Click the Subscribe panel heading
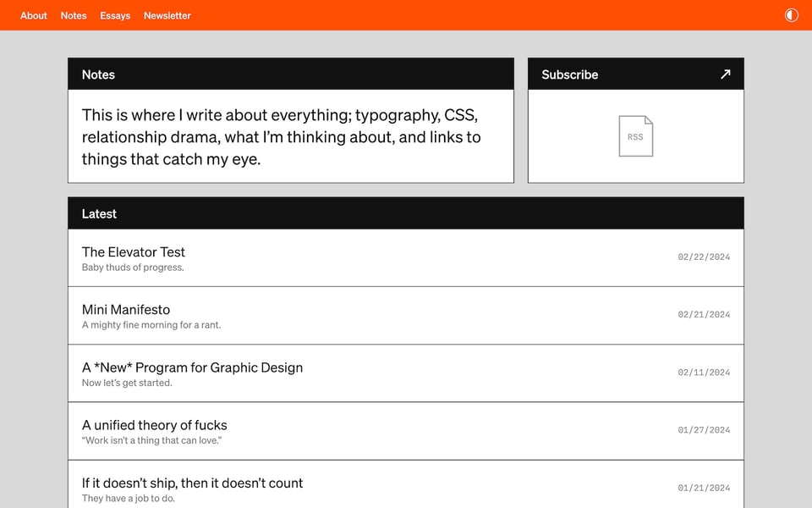The image size is (812, 508). (x=570, y=75)
